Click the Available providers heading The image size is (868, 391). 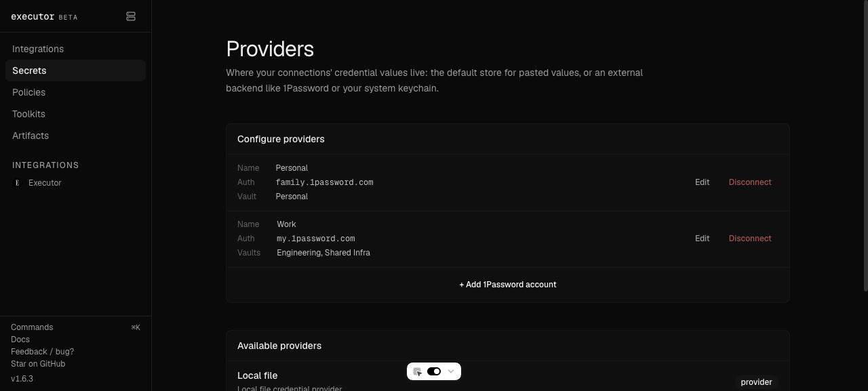279,346
